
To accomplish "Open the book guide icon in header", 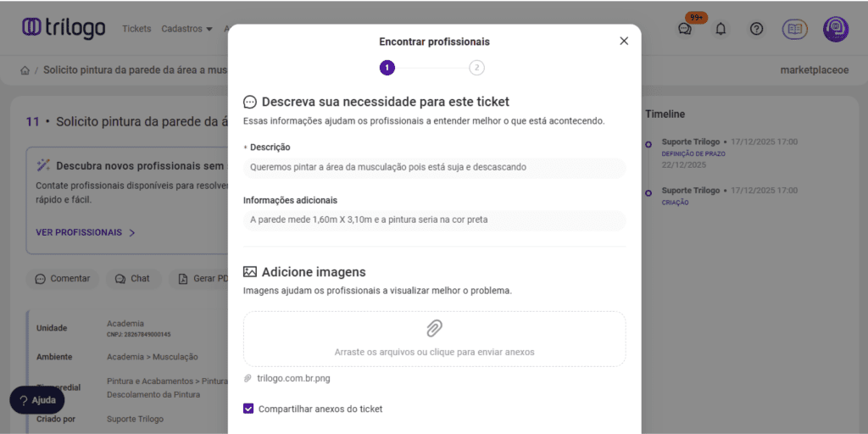I will 794,29.
